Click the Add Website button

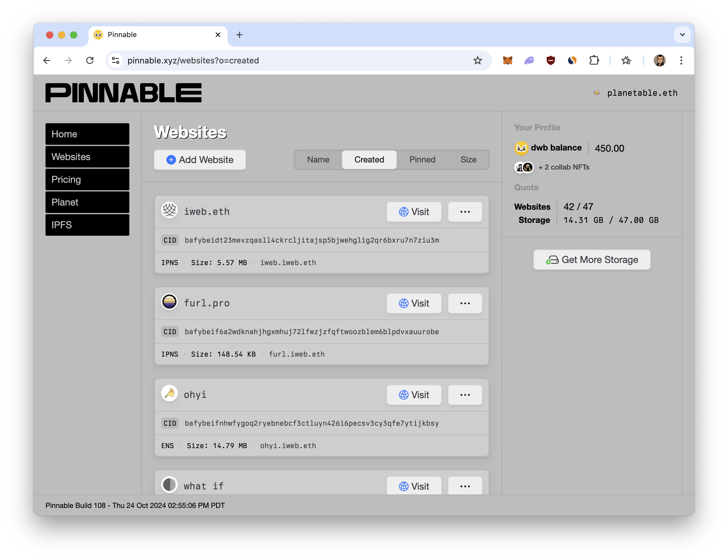coord(199,159)
